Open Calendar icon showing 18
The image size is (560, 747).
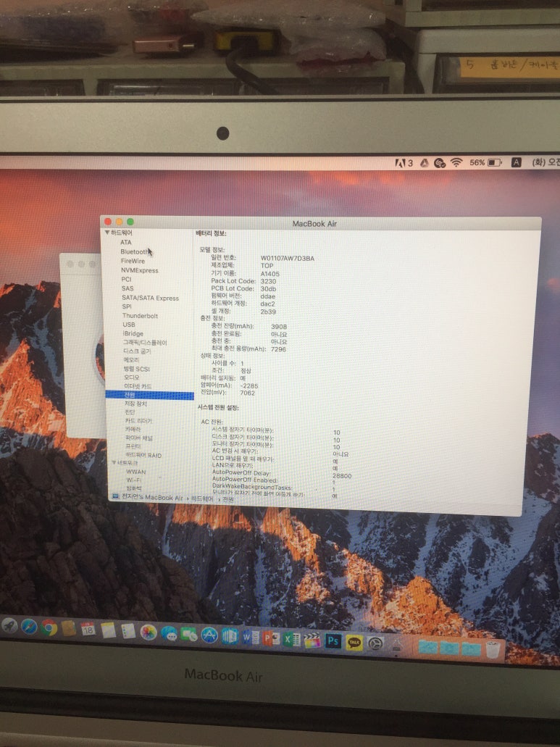(x=88, y=630)
